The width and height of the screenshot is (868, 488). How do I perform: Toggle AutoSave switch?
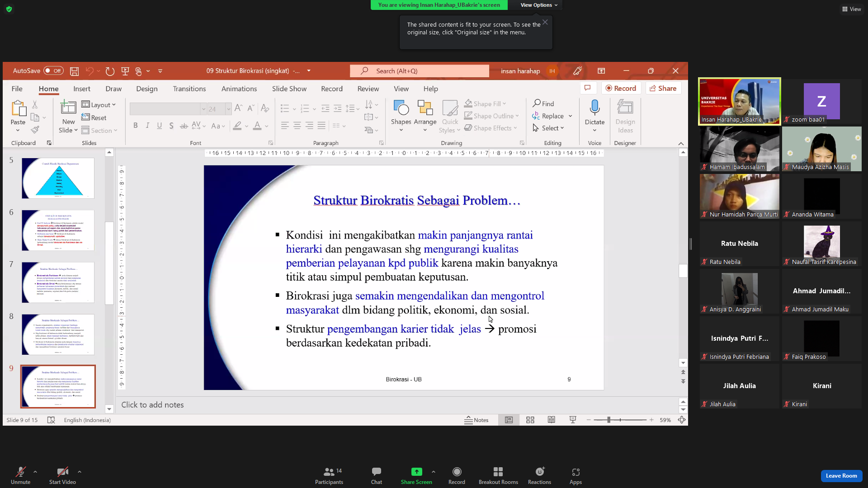click(53, 71)
